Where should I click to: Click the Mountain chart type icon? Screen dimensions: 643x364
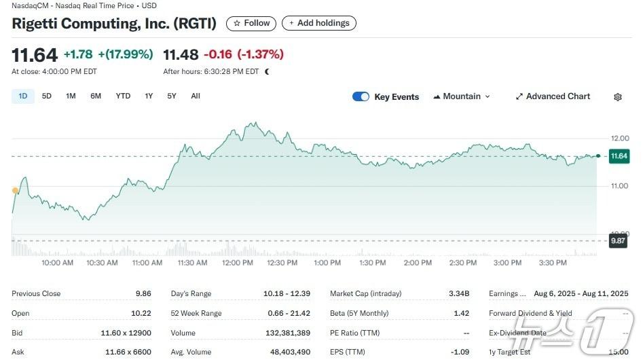point(437,96)
